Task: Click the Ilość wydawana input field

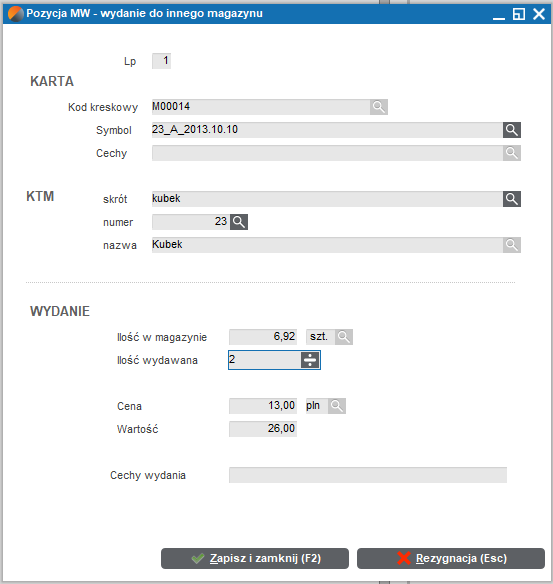Action: pos(265,360)
